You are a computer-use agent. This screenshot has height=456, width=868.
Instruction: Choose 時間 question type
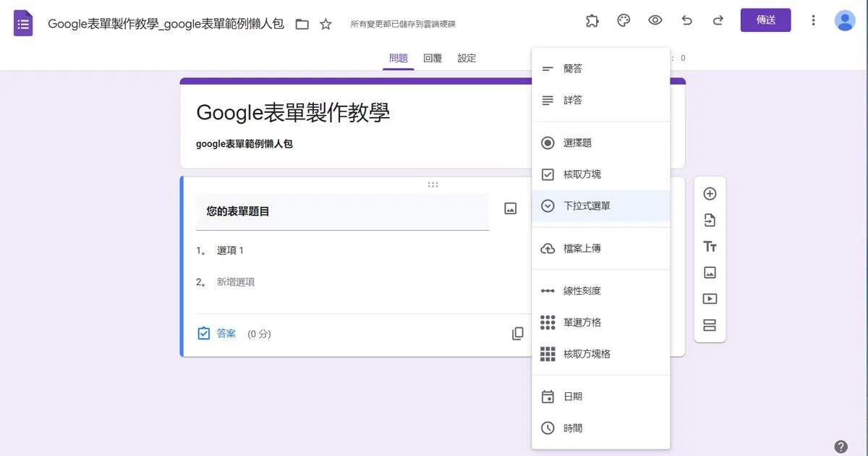601,428
